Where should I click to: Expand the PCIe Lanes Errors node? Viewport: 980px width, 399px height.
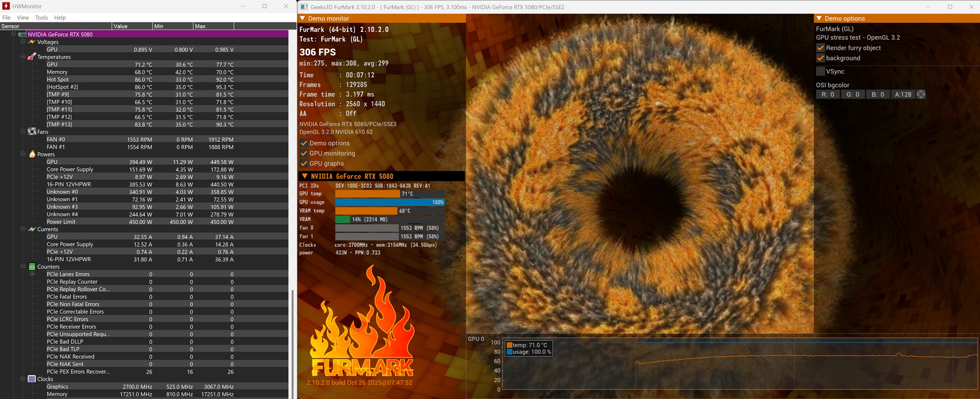point(32,274)
